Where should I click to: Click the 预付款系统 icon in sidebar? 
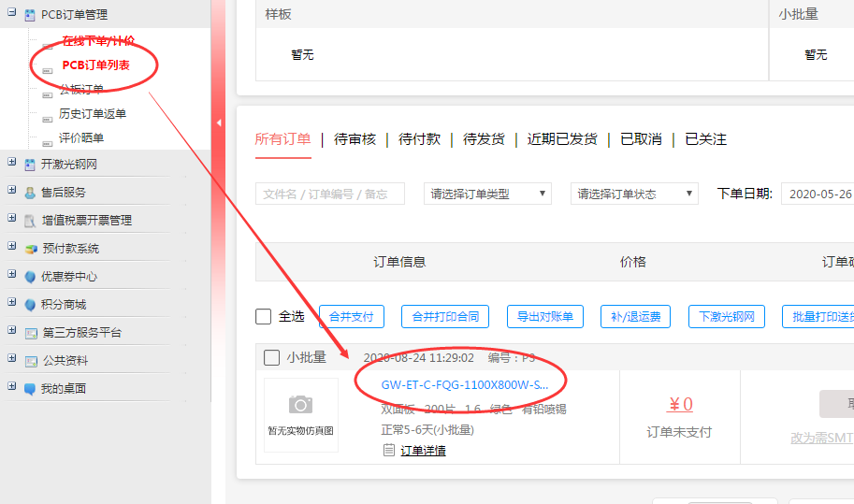(x=31, y=249)
